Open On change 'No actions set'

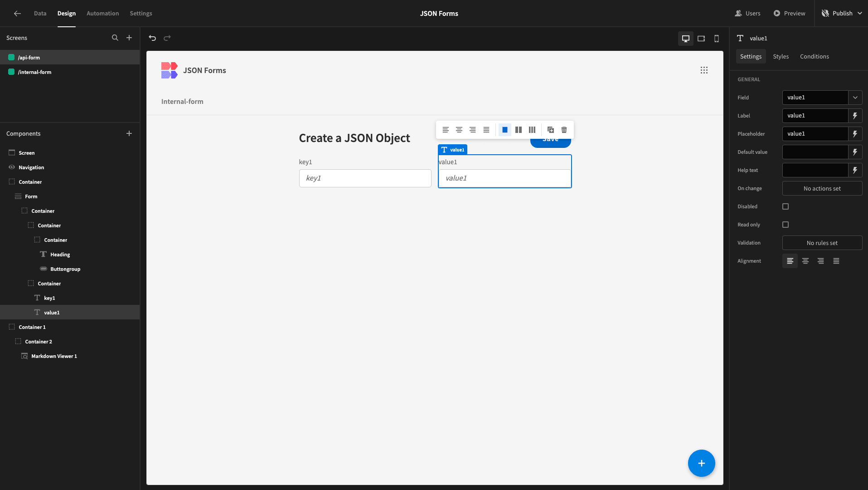coord(822,188)
